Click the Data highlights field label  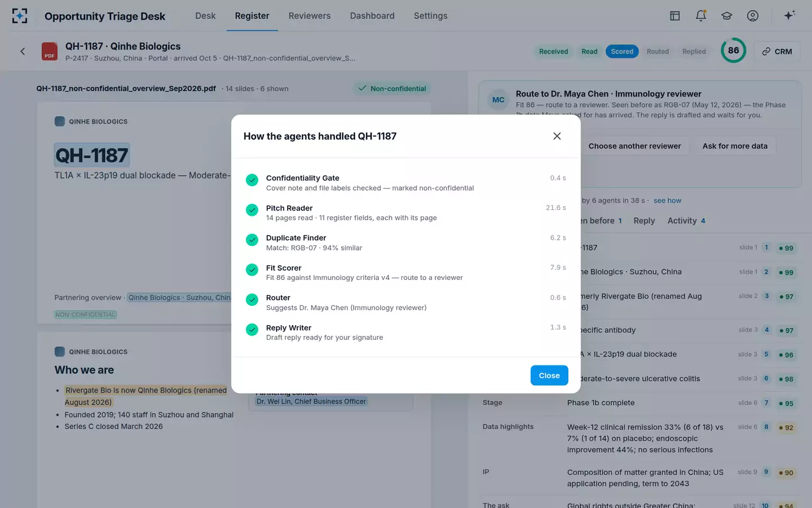pos(508,427)
